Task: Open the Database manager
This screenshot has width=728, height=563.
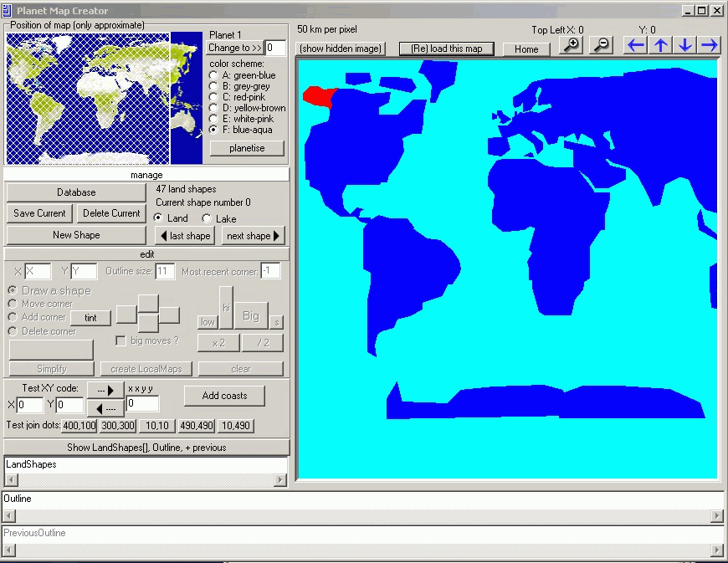Action: 76,192
